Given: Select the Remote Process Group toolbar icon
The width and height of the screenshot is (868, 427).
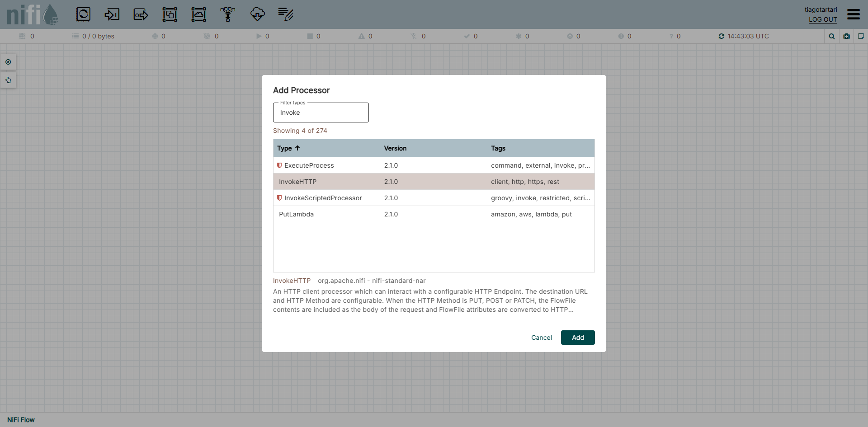Looking at the screenshot, I should click(199, 14).
